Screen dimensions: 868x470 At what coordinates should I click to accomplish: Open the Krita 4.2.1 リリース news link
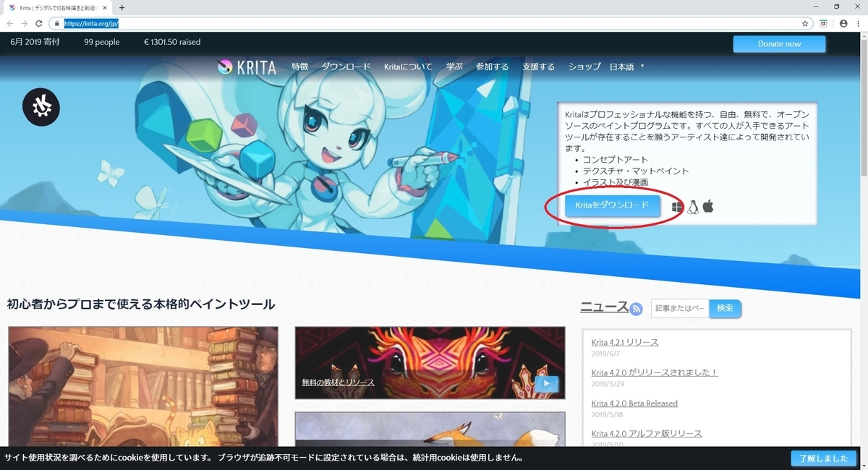(x=625, y=342)
